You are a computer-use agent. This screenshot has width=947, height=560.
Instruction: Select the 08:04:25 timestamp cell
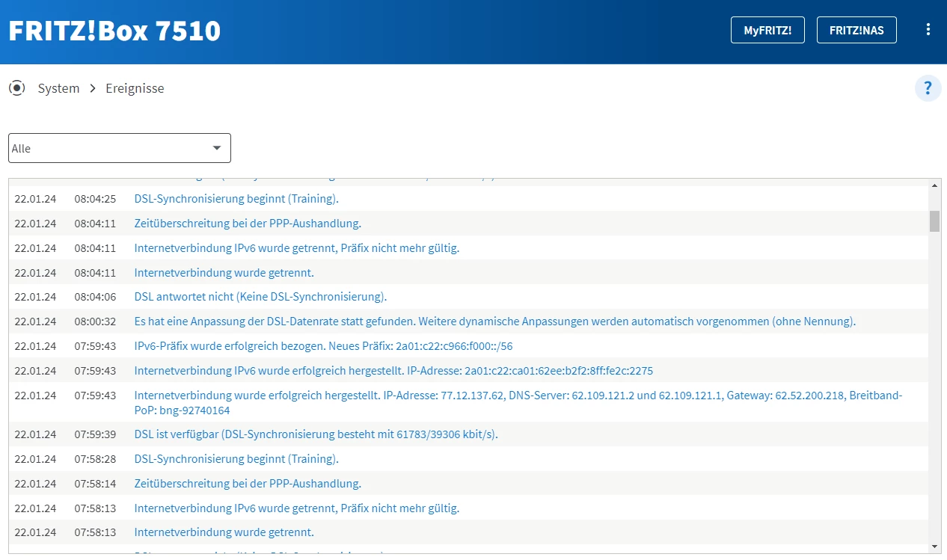tap(95, 199)
